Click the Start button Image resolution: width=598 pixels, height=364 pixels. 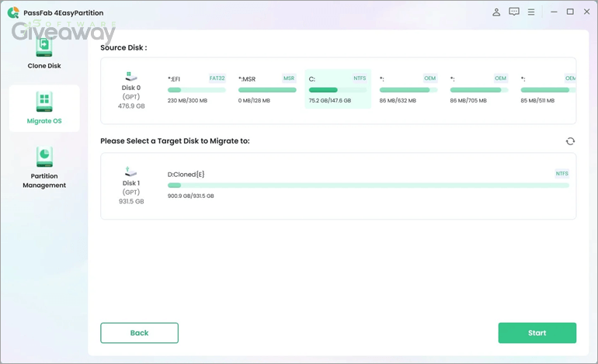pos(537,333)
